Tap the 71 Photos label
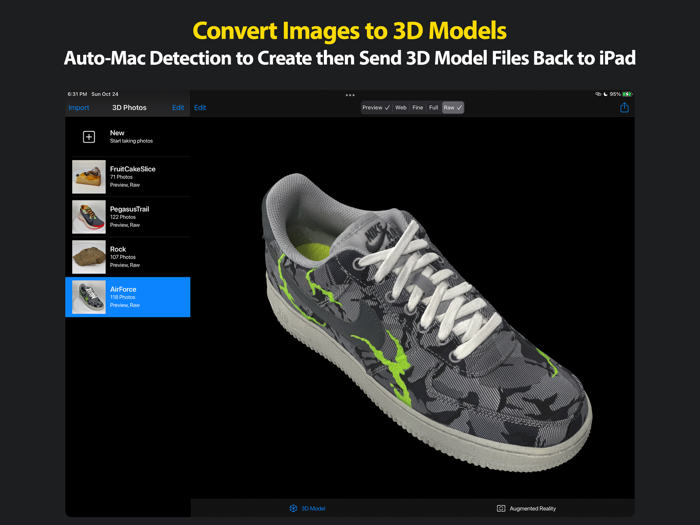This screenshot has width=700, height=525. coord(121,177)
